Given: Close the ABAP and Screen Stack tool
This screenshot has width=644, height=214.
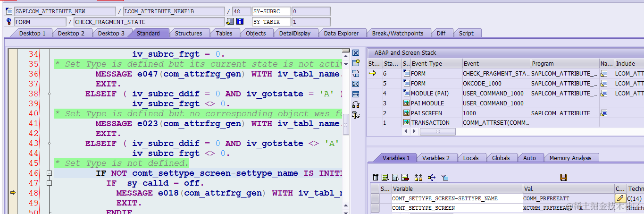Looking at the screenshot, I should point(356,53).
